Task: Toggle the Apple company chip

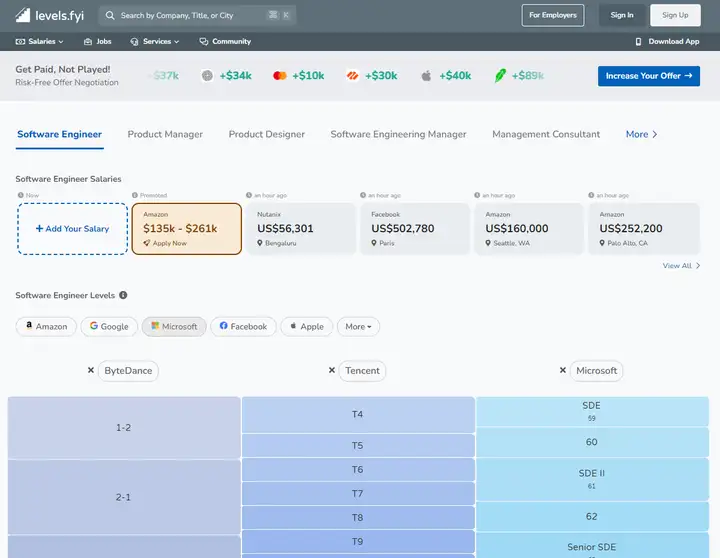Action: [307, 327]
